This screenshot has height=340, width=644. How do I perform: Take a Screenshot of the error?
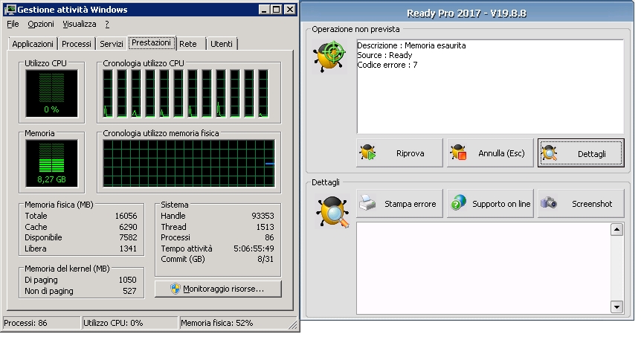coord(581,204)
